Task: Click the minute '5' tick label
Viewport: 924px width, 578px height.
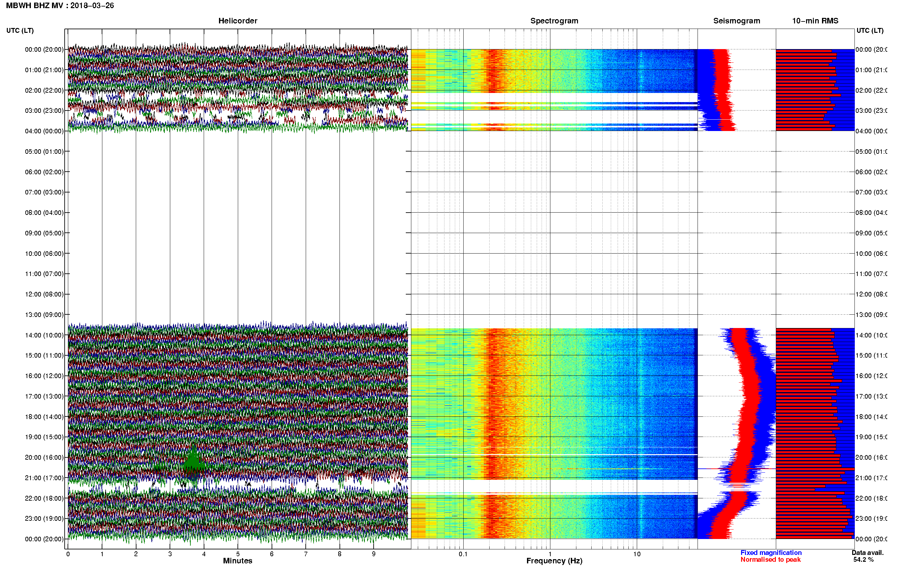Action: pyautogui.click(x=237, y=554)
